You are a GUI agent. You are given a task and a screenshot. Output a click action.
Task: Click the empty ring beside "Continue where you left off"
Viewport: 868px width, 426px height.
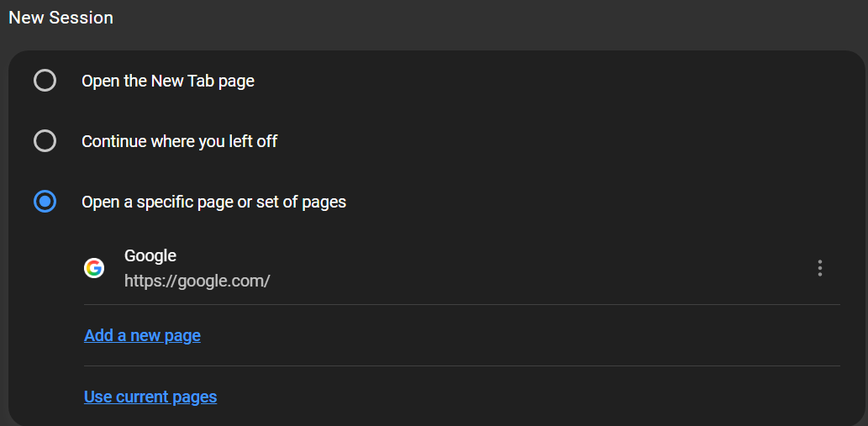[35, 141]
